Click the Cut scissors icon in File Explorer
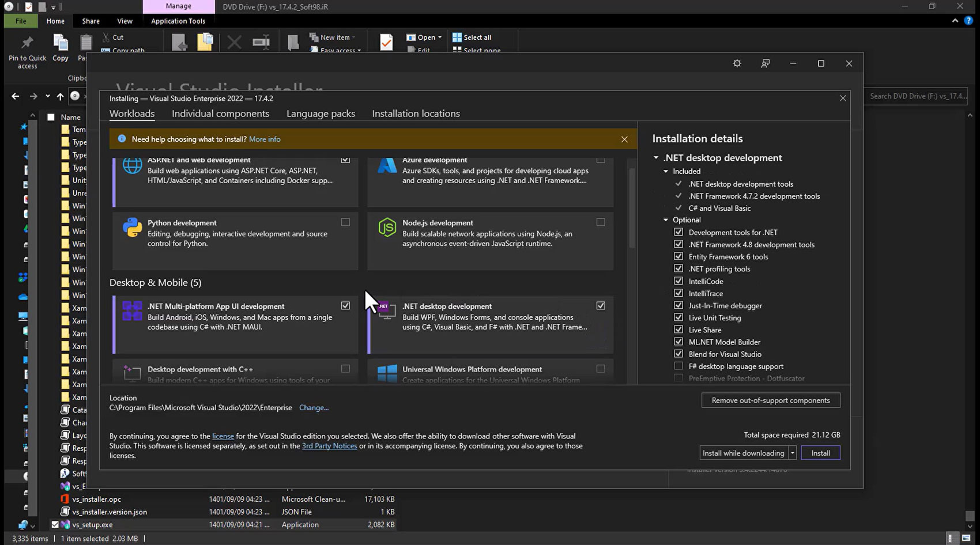The height and width of the screenshot is (545, 980). coord(106,37)
